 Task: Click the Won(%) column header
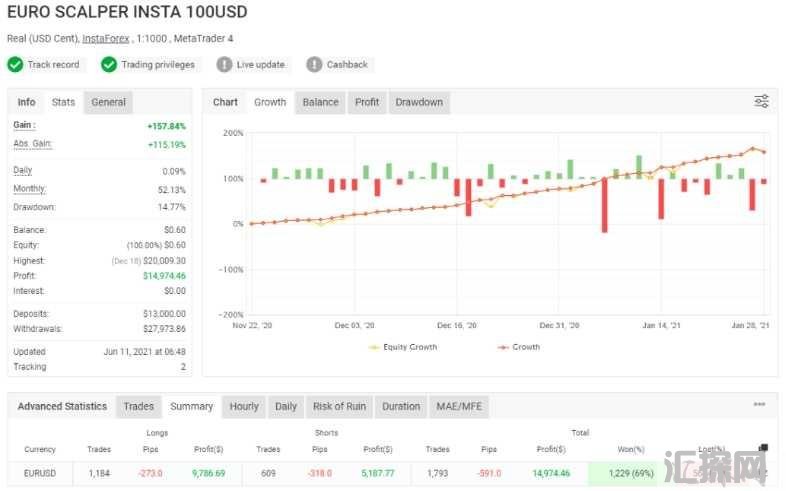pos(631,449)
